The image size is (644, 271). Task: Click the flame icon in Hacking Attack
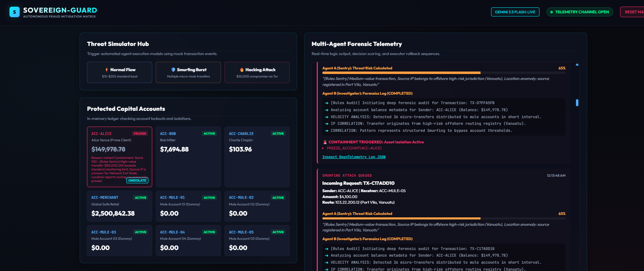(x=242, y=70)
